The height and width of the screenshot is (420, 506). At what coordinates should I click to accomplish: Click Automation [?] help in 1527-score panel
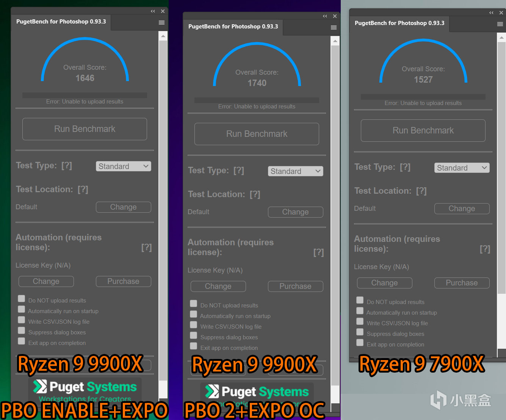point(485,249)
